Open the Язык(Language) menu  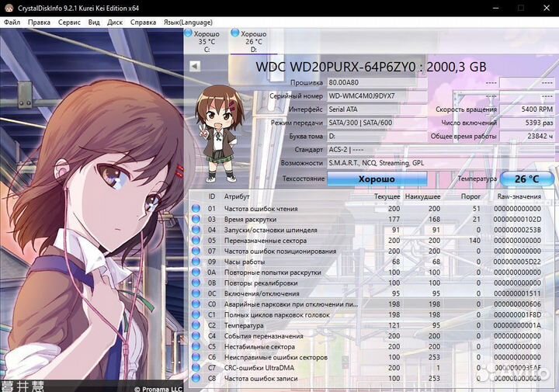point(188,22)
